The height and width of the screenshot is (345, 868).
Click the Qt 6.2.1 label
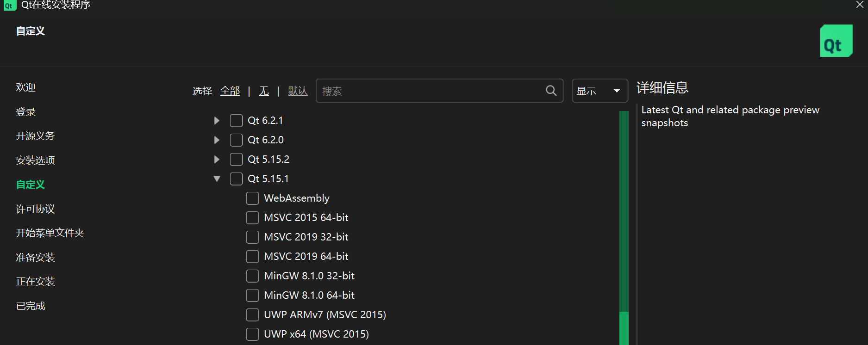265,121
